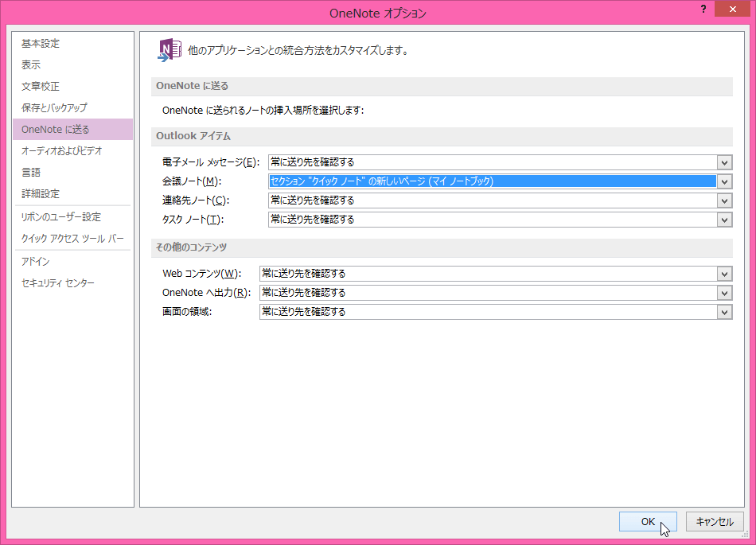Open OneNote へ出力 dropdown arrow
This screenshot has width=756, height=545.
pos(724,293)
